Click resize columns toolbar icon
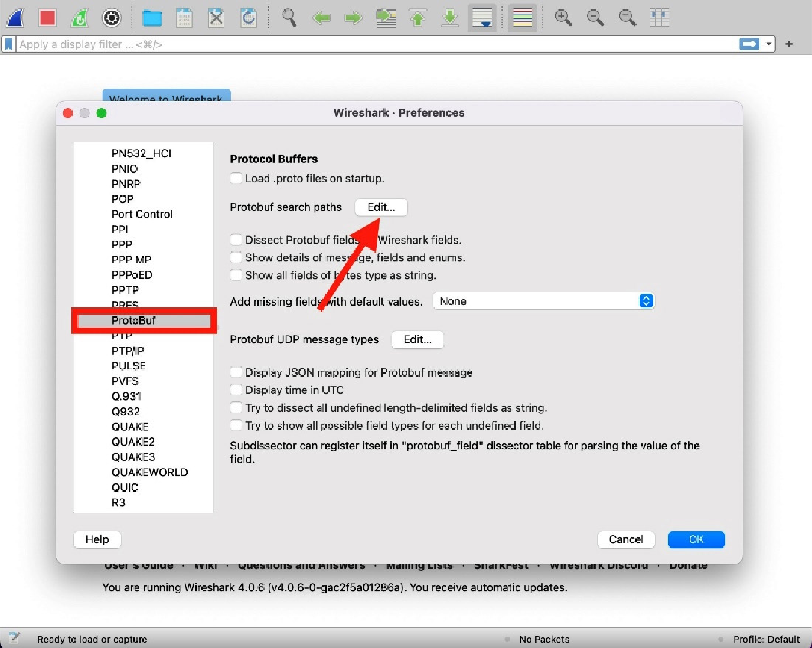Image resolution: width=812 pixels, height=648 pixels. [x=660, y=18]
